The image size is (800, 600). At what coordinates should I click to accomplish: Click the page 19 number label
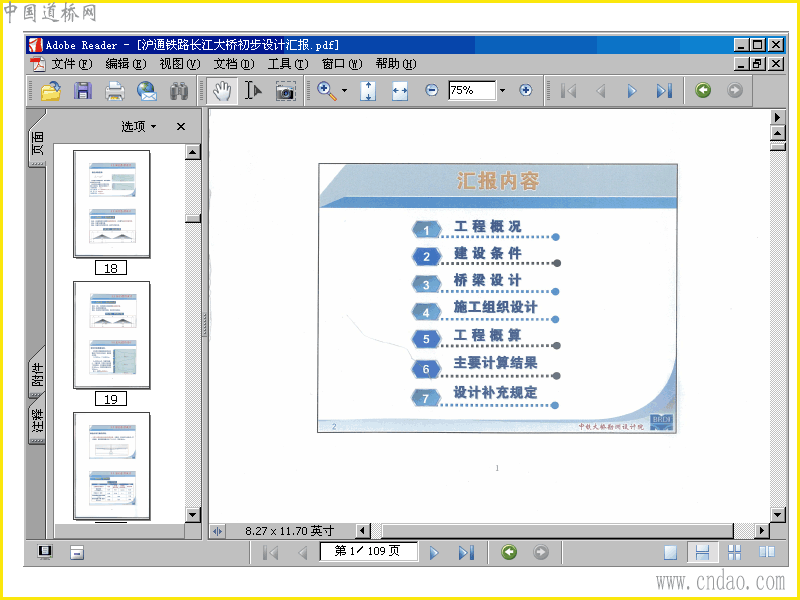tap(111, 399)
